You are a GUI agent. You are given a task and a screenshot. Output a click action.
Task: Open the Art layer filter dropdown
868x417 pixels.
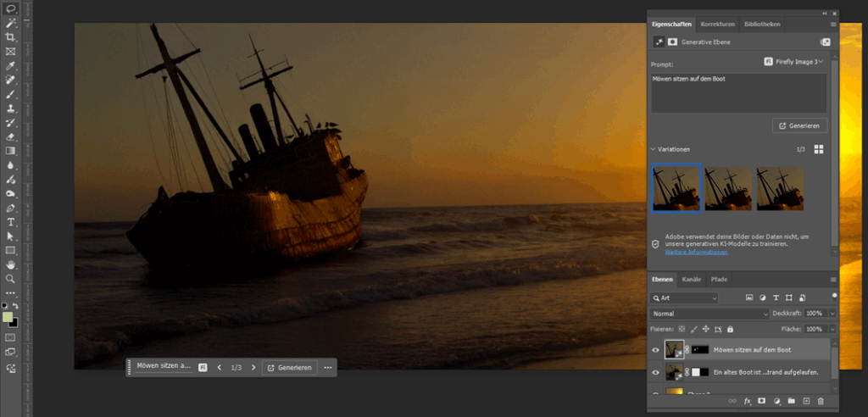[x=684, y=298]
